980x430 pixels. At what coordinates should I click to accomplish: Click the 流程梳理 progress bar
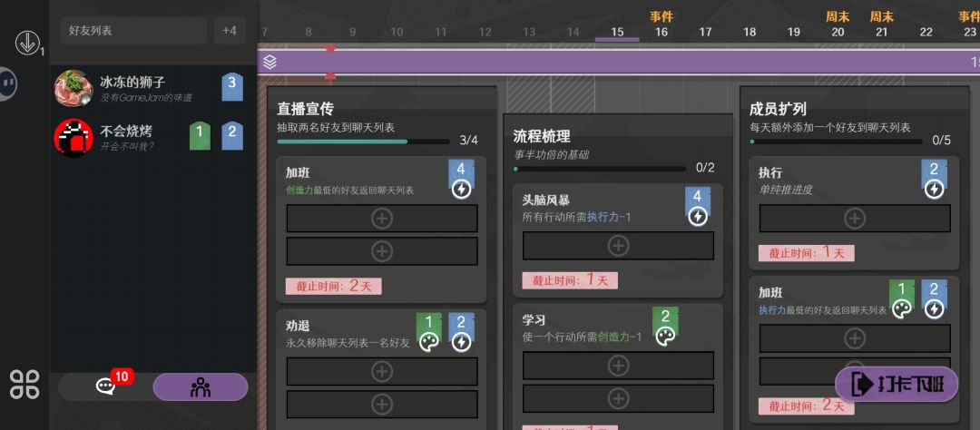[x=600, y=168]
